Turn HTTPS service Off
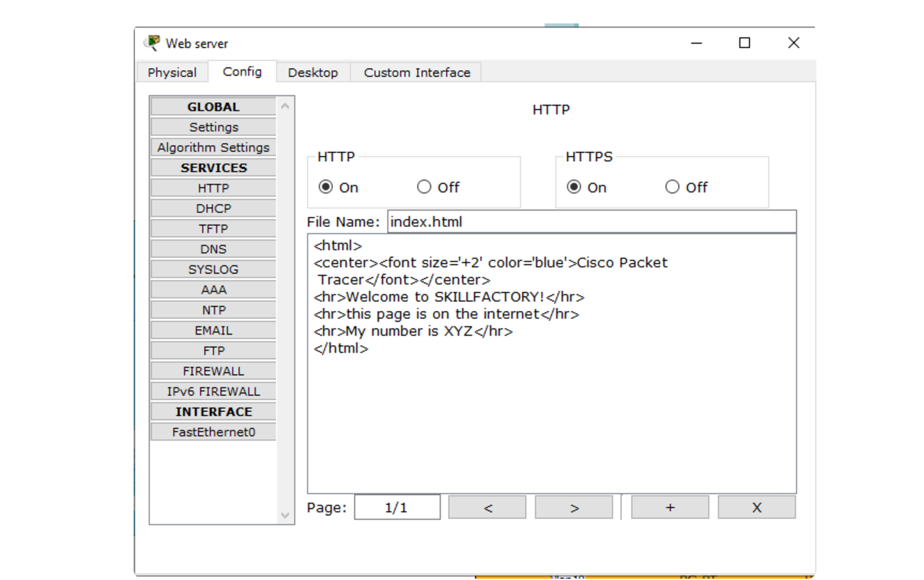 click(x=673, y=187)
